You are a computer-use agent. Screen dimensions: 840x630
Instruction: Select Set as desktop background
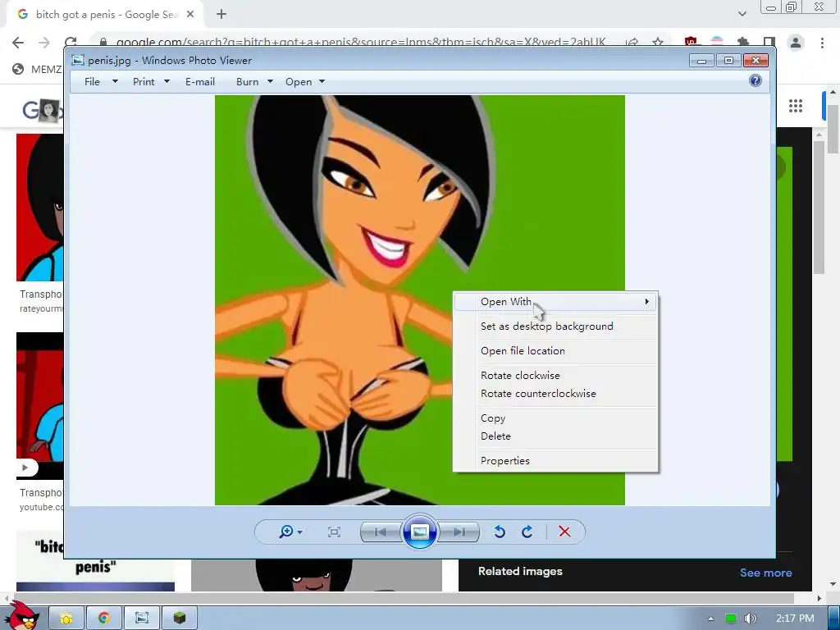coord(555,326)
